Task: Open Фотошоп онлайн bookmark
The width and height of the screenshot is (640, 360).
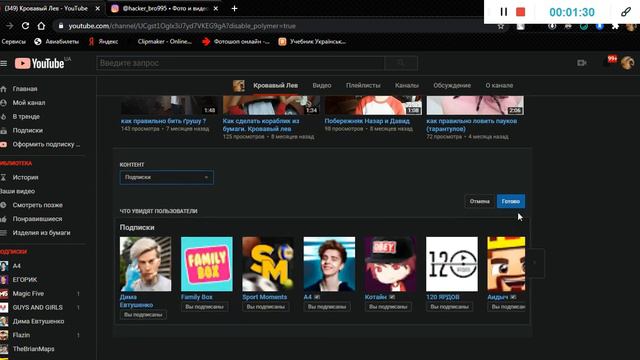Action: [x=236, y=42]
